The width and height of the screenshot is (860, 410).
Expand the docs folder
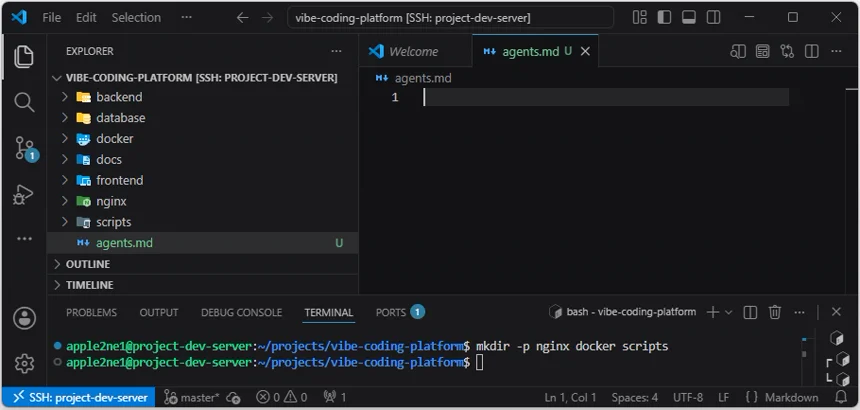pyautogui.click(x=203, y=160)
